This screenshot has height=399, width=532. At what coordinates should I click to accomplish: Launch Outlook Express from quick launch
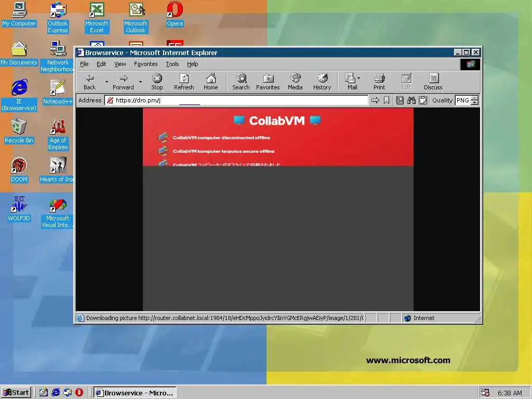68,393
